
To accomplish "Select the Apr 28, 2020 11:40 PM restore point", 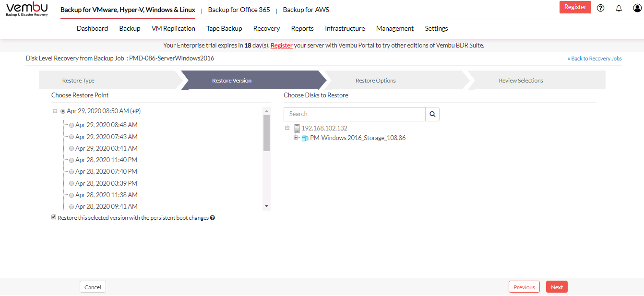I will pos(72,160).
